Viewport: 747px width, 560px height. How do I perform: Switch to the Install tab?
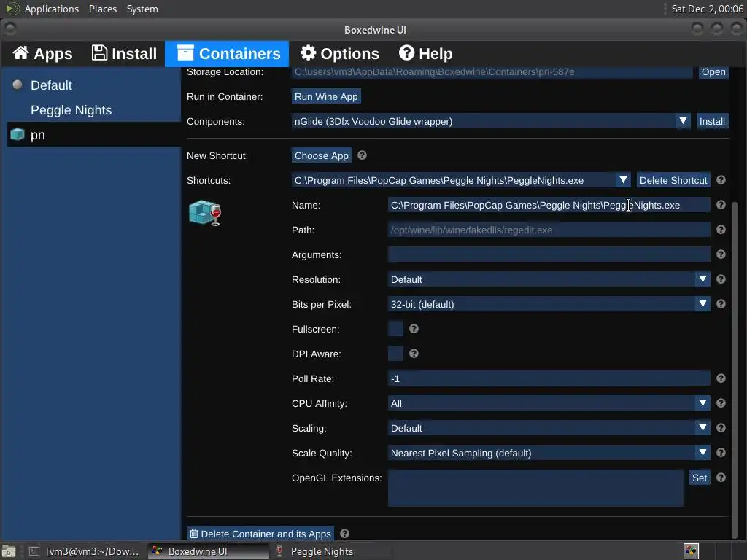pyautogui.click(x=124, y=53)
